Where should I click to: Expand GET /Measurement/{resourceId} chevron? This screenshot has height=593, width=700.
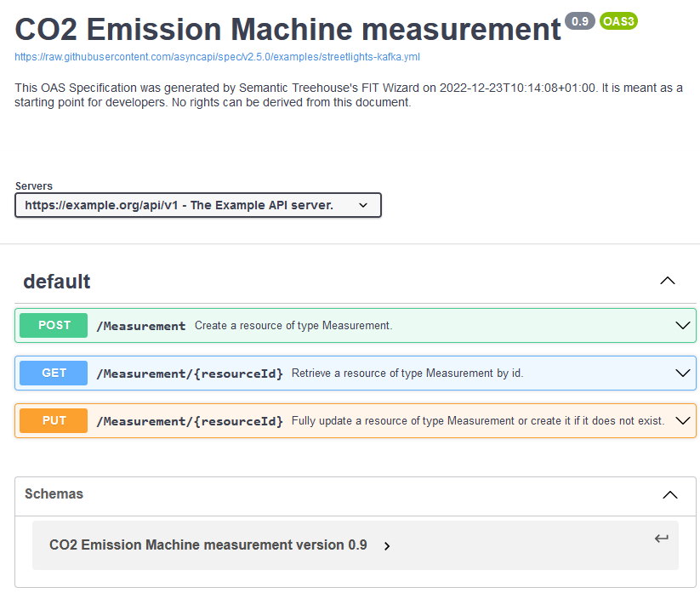click(x=683, y=373)
